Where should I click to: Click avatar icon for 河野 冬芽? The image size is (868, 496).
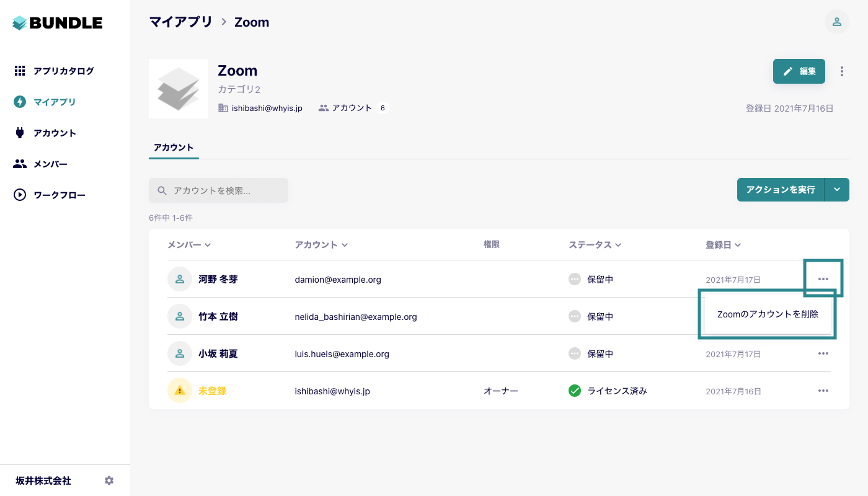[x=180, y=279]
